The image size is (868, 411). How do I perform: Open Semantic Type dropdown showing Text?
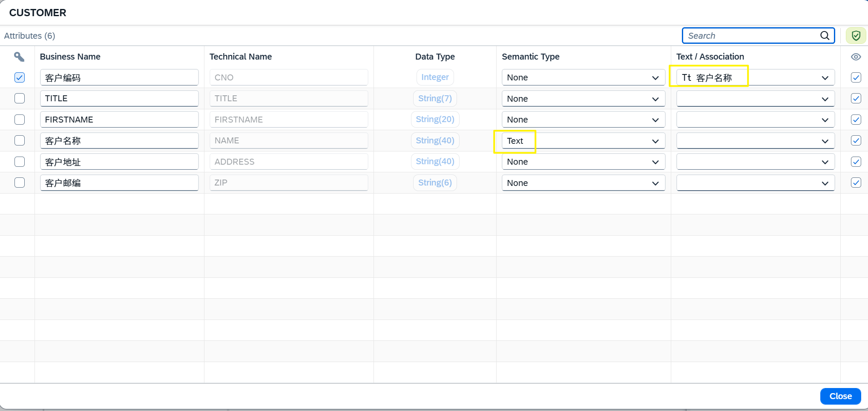point(583,141)
